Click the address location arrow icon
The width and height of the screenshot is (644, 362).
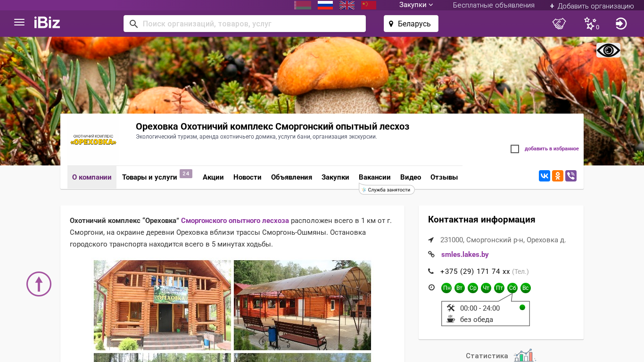431,240
